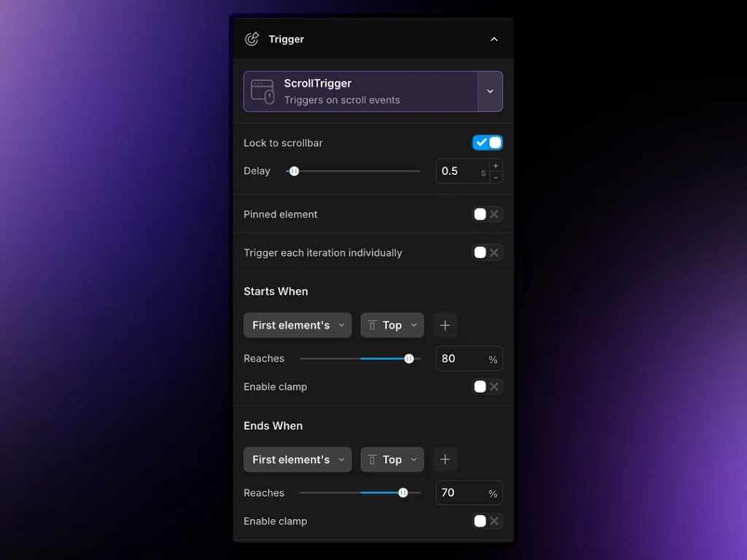747x560 pixels.
Task: Click the ScrollTrigger browser-mouse icon
Action: coord(263,92)
